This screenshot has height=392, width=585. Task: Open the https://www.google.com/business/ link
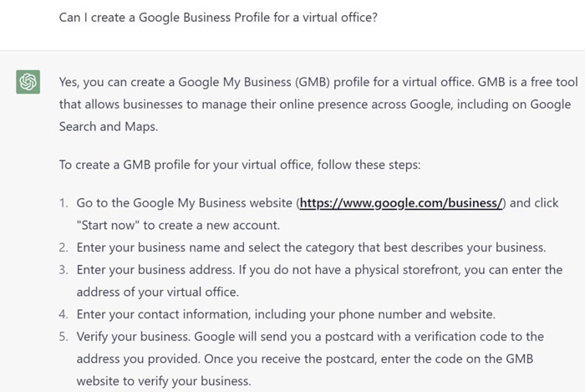[401, 203]
